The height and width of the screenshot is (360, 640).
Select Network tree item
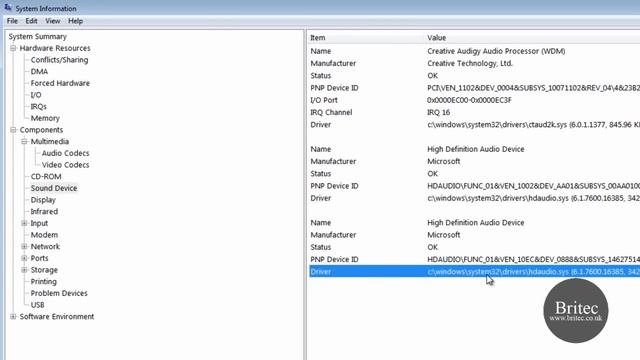click(45, 247)
